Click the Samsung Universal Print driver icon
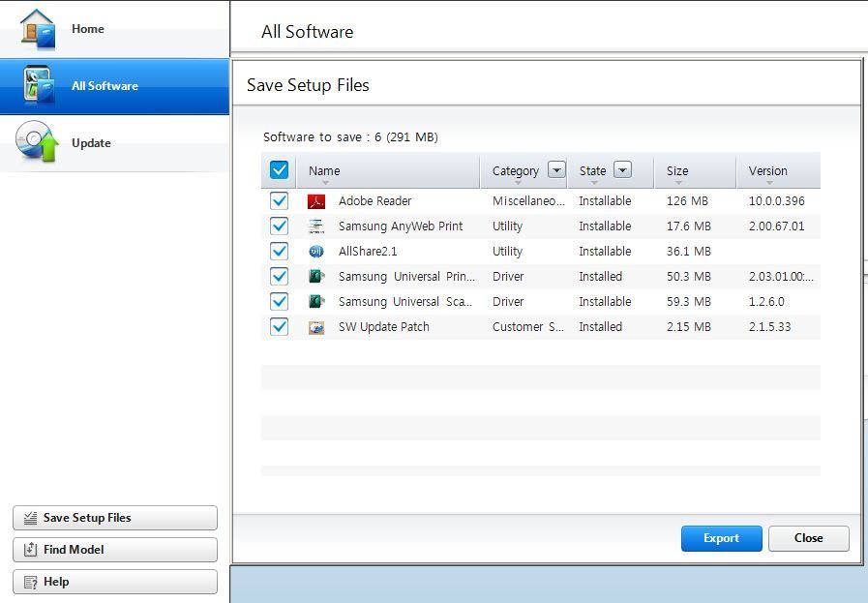This screenshot has width=868, height=603. click(316, 276)
